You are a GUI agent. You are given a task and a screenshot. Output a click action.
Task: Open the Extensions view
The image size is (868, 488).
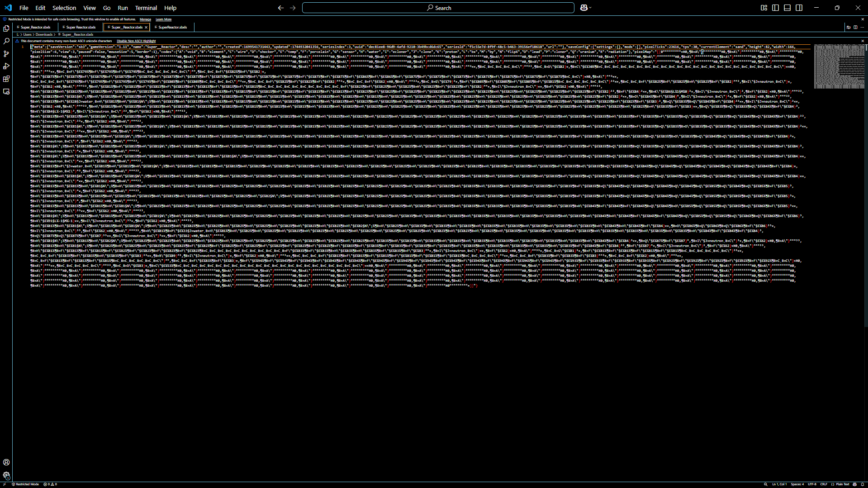6,79
